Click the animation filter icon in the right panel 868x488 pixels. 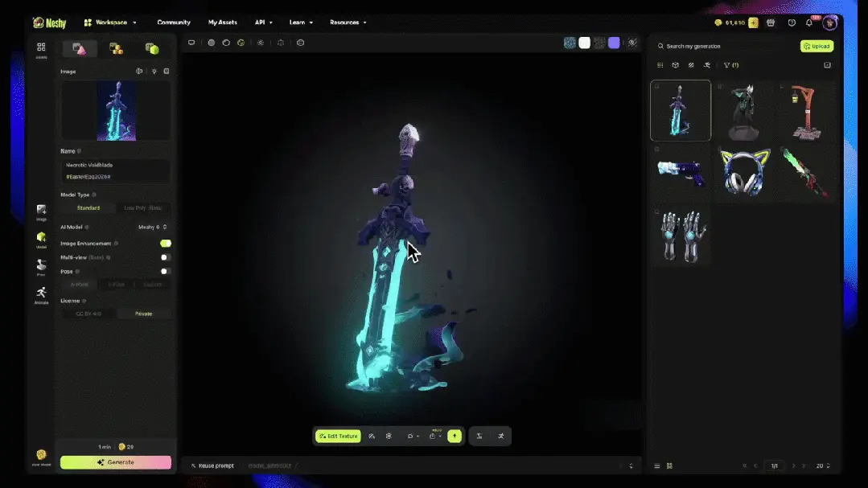(707, 65)
